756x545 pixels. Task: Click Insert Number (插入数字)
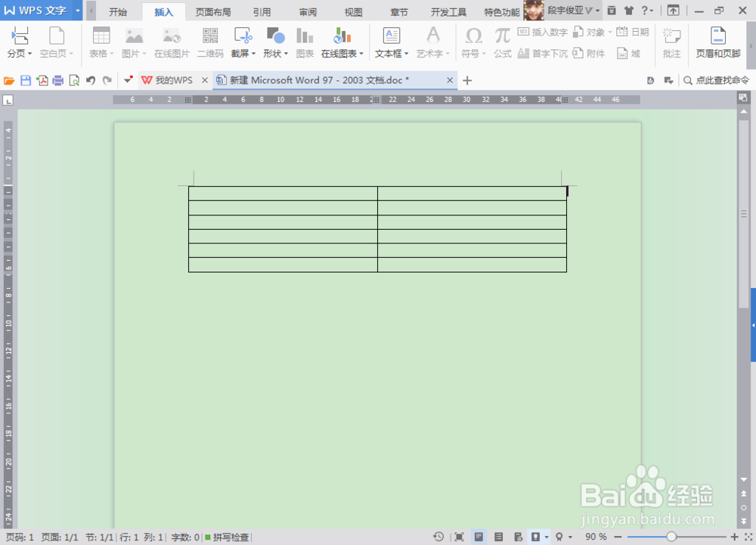pyautogui.click(x=542, y=33)
